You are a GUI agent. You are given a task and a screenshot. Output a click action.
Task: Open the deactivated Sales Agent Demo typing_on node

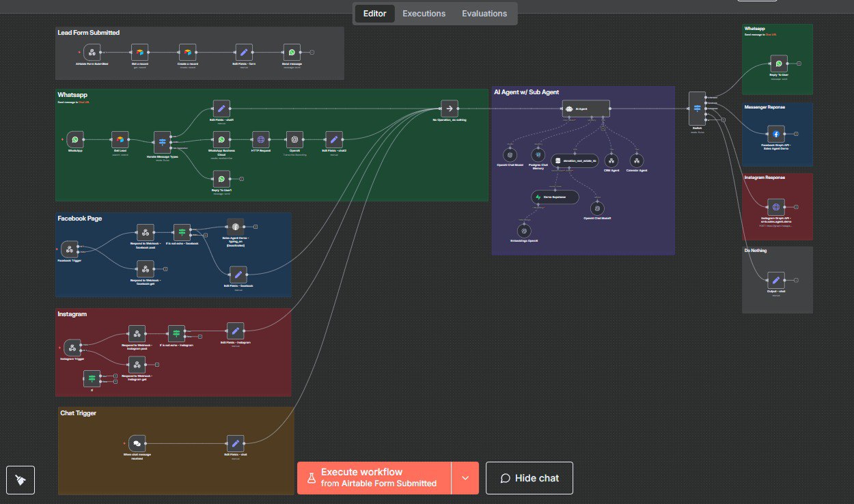click(x=234, y=226)
